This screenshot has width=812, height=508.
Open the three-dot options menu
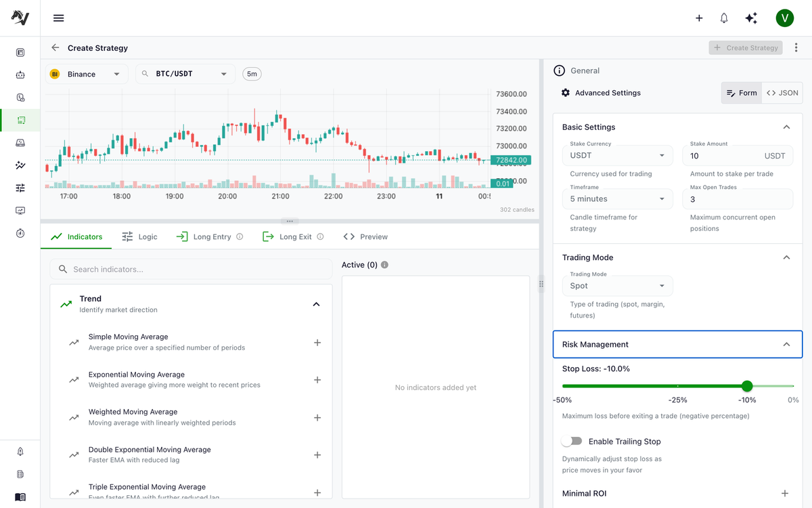[x=796, y=48]
